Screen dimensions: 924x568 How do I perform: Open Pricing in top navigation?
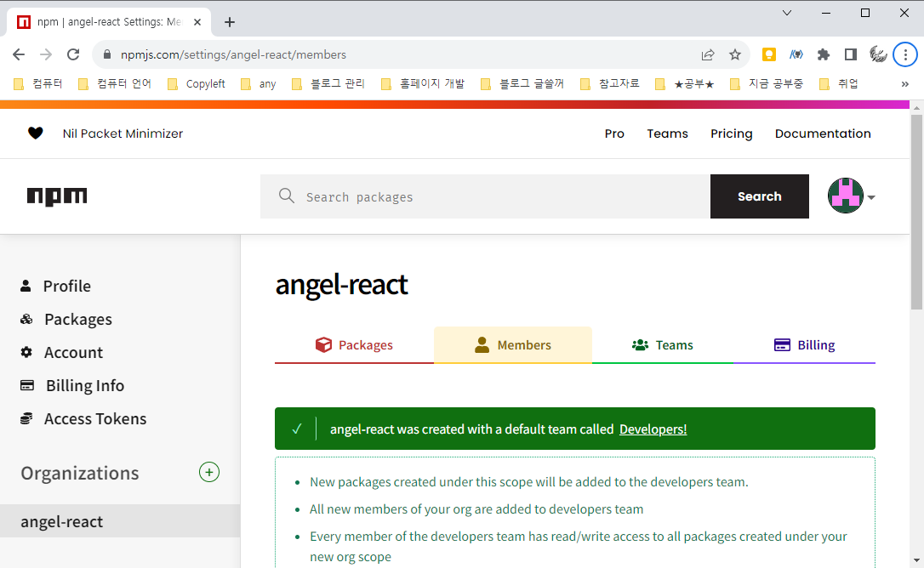tap(732, 133)
